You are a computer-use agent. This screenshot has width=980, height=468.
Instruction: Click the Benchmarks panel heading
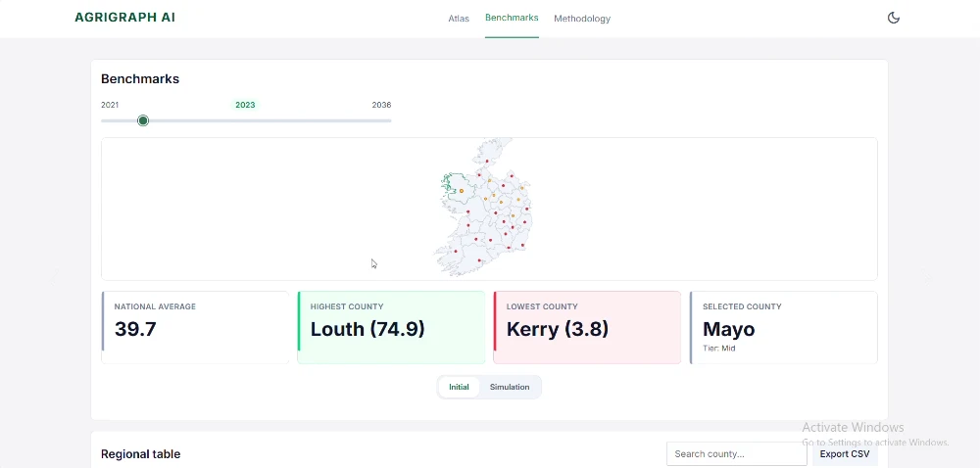coord(140,78)
